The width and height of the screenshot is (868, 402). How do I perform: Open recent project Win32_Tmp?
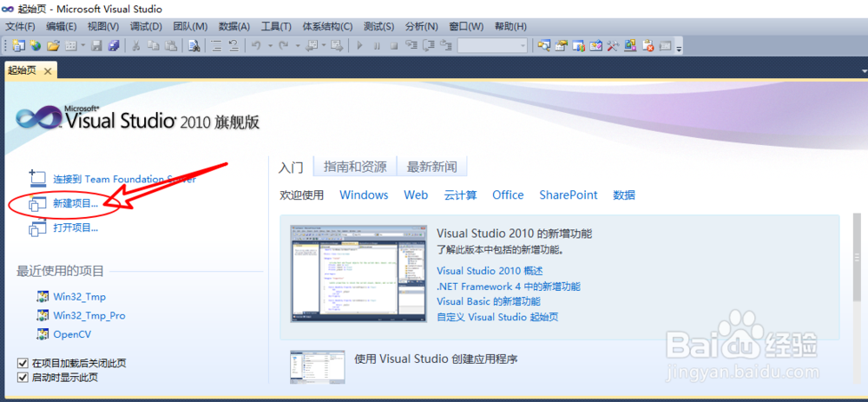(x=79, y=296)
